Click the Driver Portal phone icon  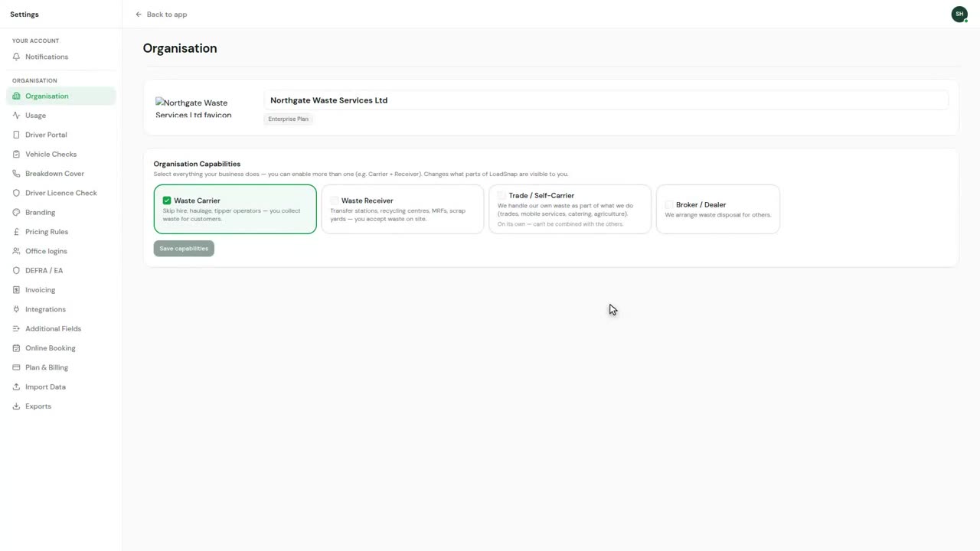(17, 135)
